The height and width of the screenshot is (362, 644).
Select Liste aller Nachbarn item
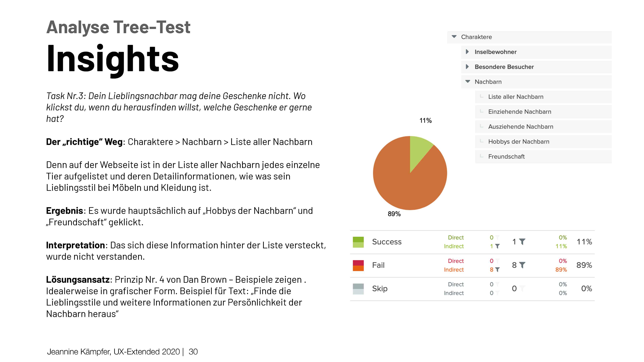tap(543, 97)
